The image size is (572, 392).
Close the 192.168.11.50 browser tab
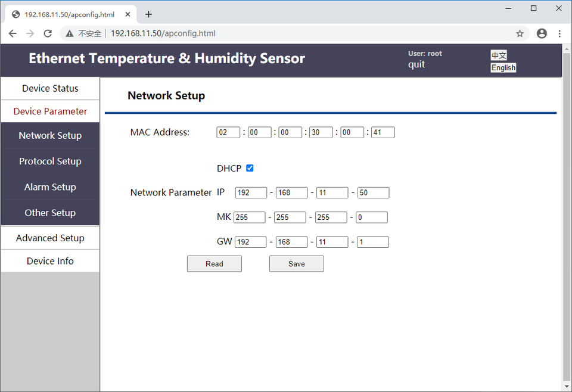[x=127, y=14]
